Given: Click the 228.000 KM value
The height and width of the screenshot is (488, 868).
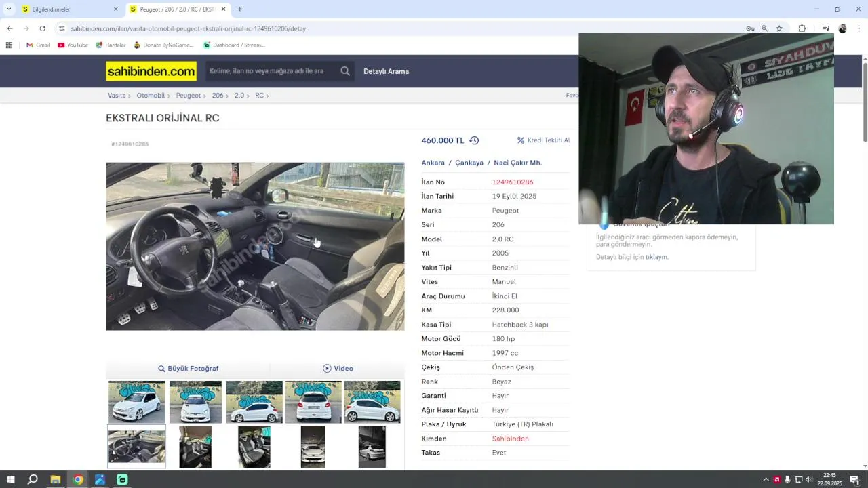Looking at the screenshot, I should [x=506, y=310].
